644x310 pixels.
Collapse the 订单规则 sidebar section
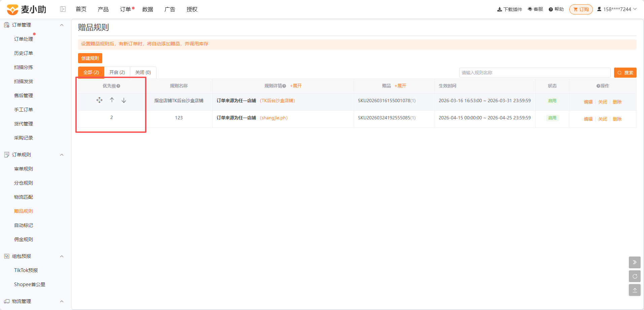tap(62, 155)
